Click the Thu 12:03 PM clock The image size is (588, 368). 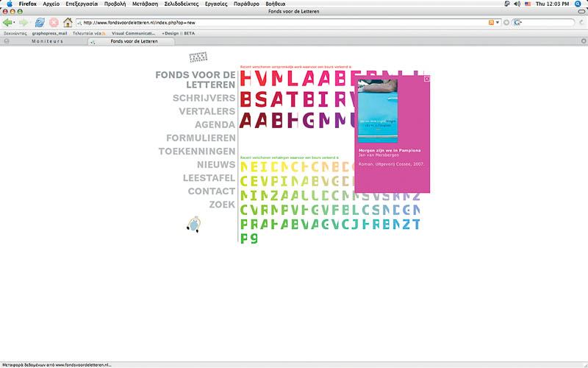pyautogui.click(x=552, y=4)
